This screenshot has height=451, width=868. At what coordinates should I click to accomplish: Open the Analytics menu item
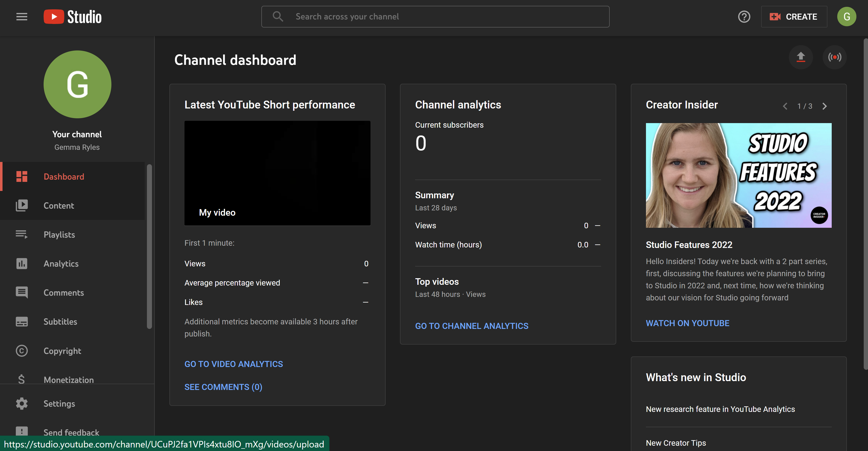point(72,263)
